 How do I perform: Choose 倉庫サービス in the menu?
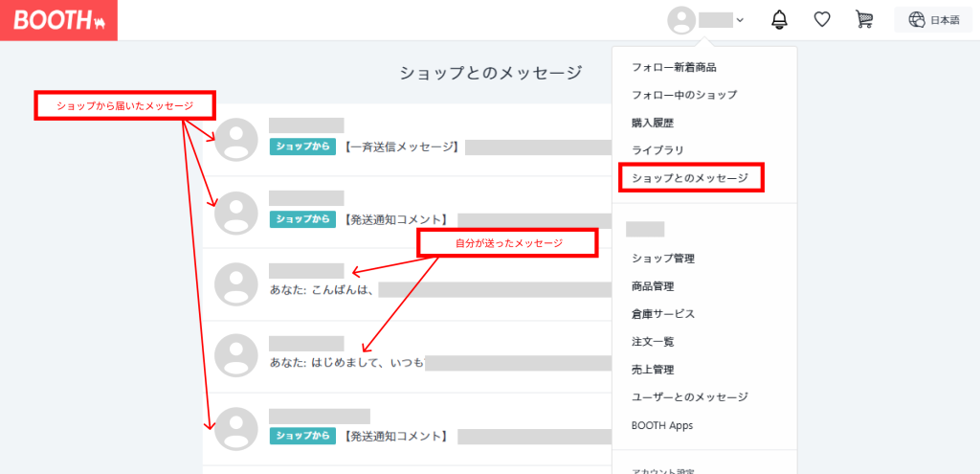(x=663, y=314)
